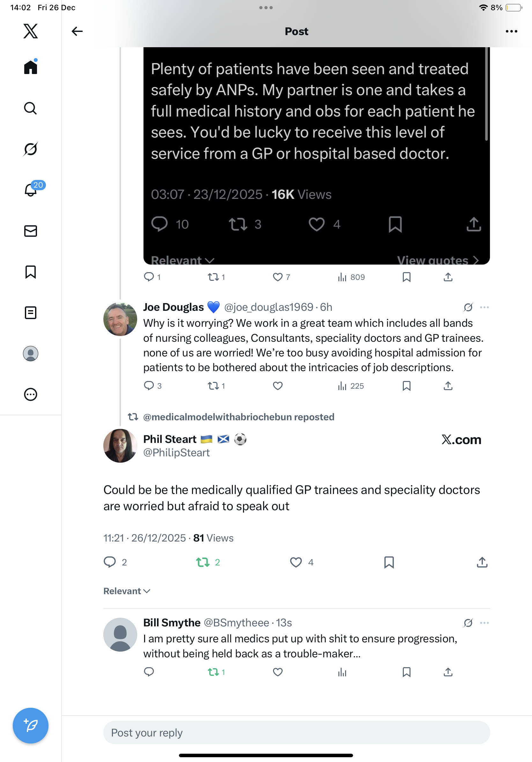
Task: Open the Search magnifier in sidebar
Action: [x=31, y=108]
